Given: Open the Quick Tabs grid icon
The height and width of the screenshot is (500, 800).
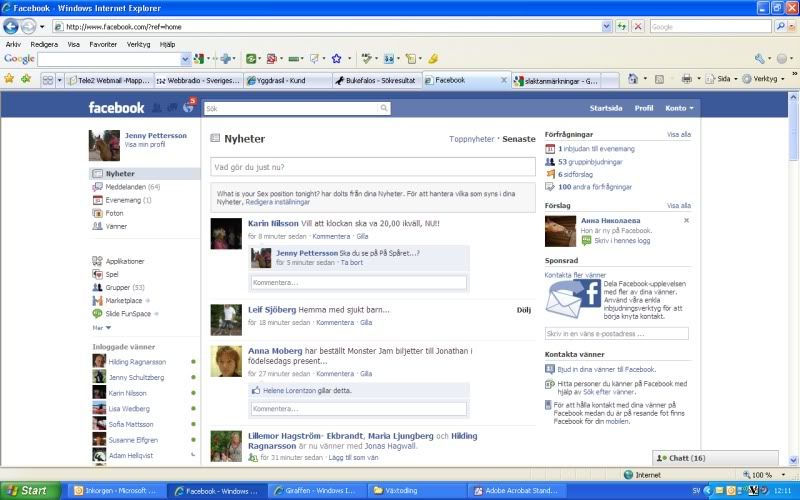Looking at the screenshot, I should 47,80.
